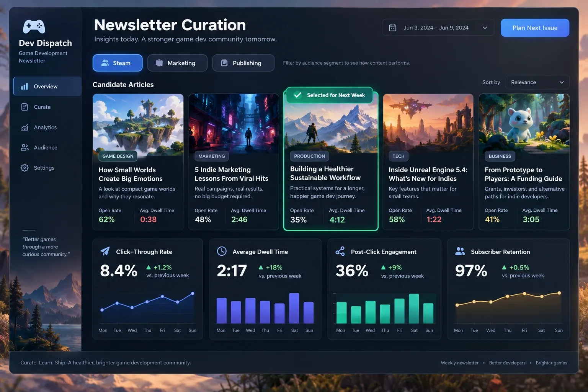
Task: Click the Publishing filter's icon
Action: pos(224,63)
